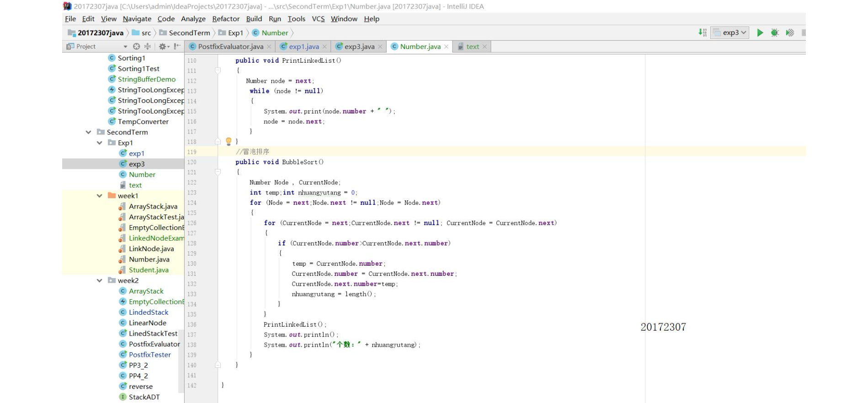Close the exp1.java tab
Viewport: 868px width, 403px height.
pyautogui.click(x=325, y=47)
